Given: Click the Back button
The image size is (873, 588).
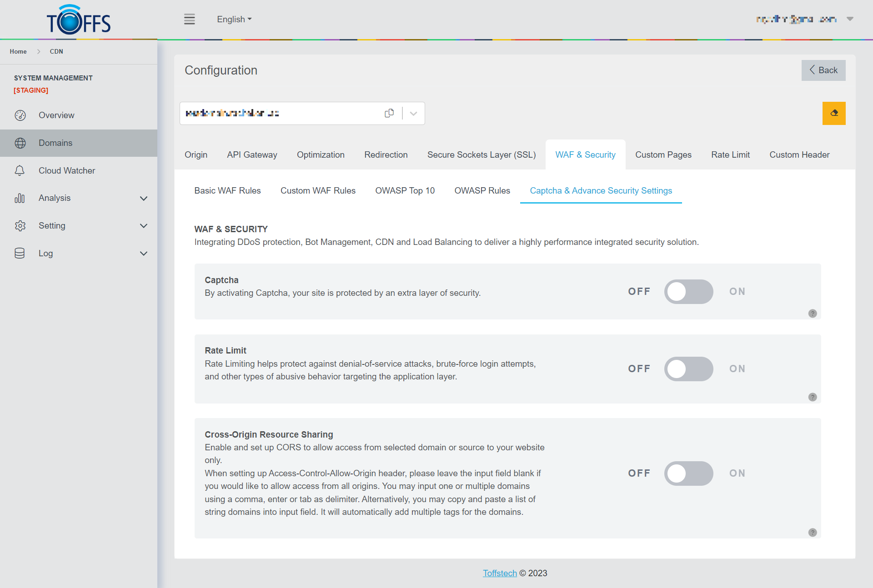Looking at the screenshot, I should 823,70.
